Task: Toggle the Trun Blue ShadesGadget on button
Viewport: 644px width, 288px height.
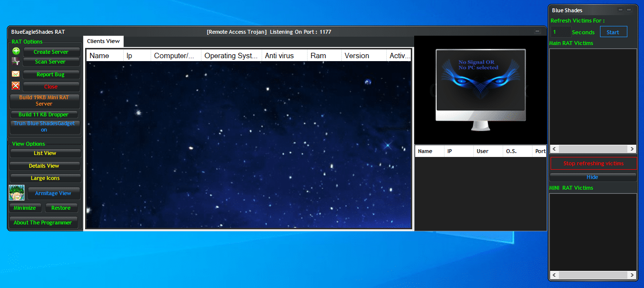Action: pos(44,127)
